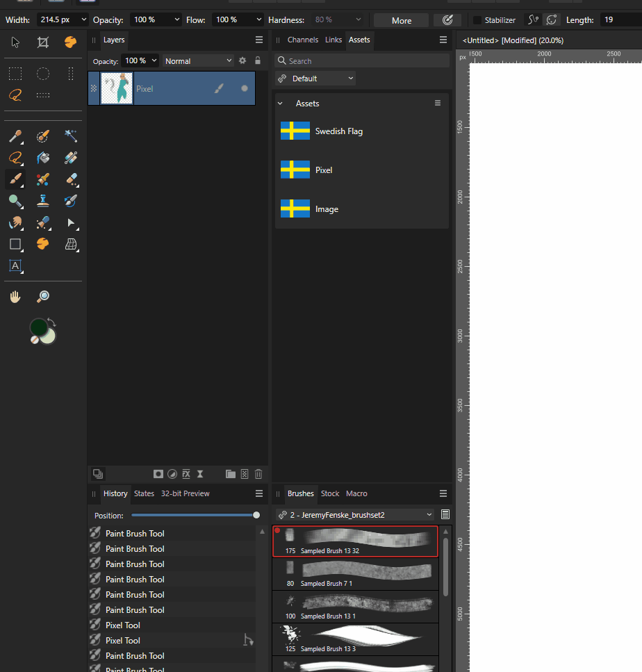Screen dimensions: 642x672
Task: Open the Brushes panel menu
Action: click(443, 493)
